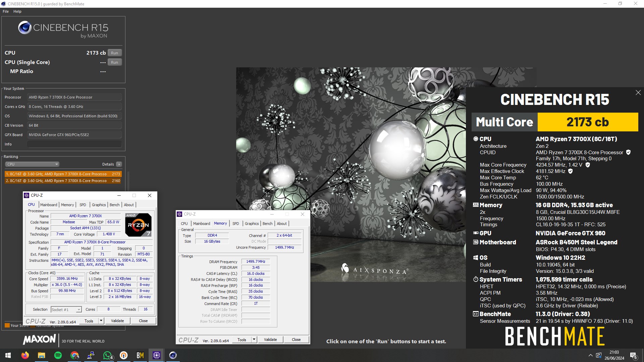Click the Motherboard icon in BenchMate panel

point(476,242)
